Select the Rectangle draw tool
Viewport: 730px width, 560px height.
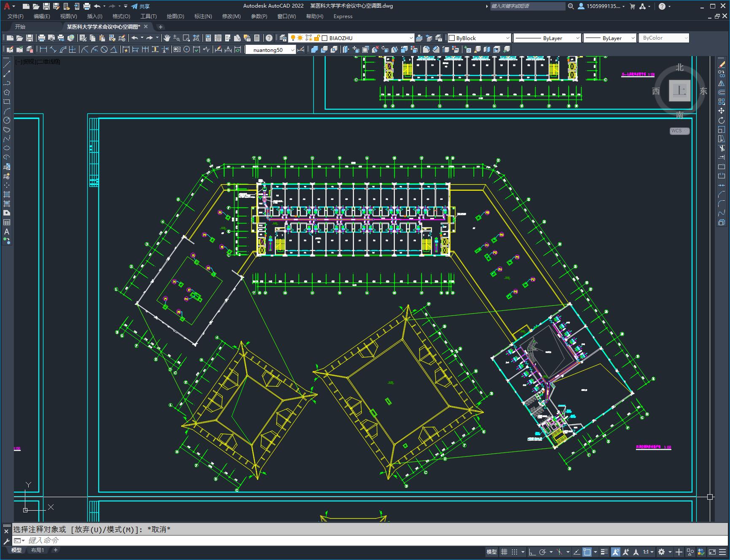tap(7, 102)
